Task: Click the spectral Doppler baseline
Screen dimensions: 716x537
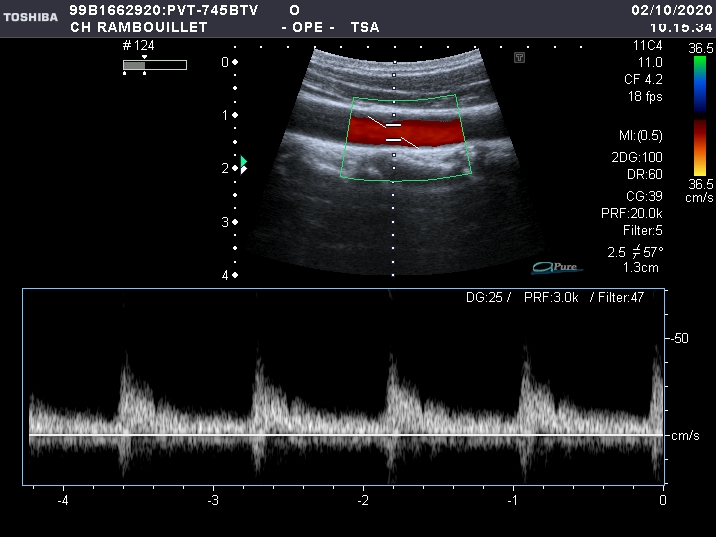Action: point(345,435)
